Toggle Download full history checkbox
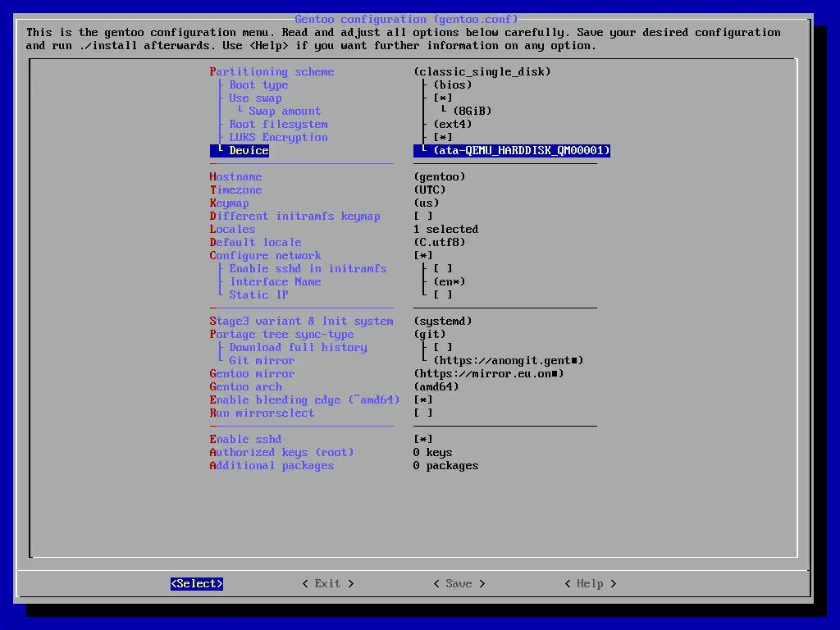Viewport: 840px width, 630px height. tap(443, 347)
